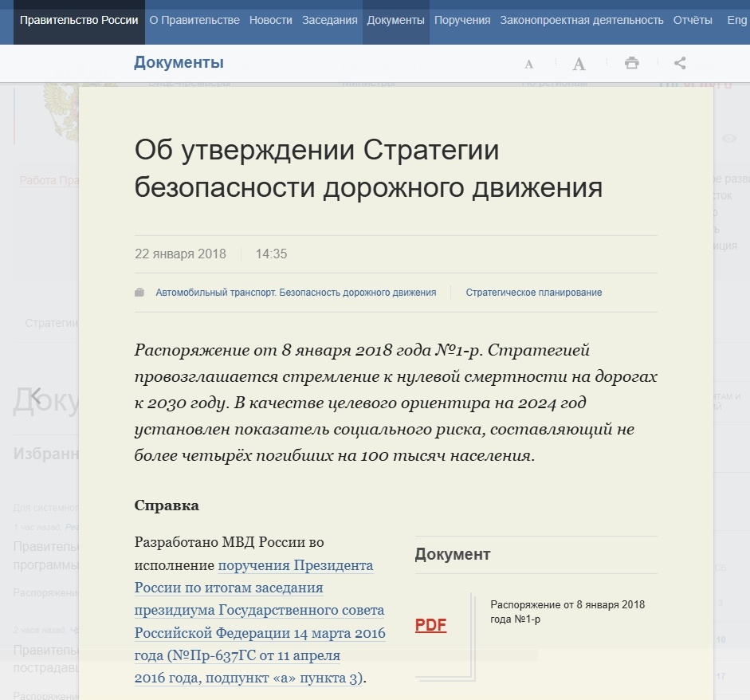Image resolution: width=750 pixels, height=700 pixels.
Task: Select the Документы navigation tab
Action: click(395, 20)
